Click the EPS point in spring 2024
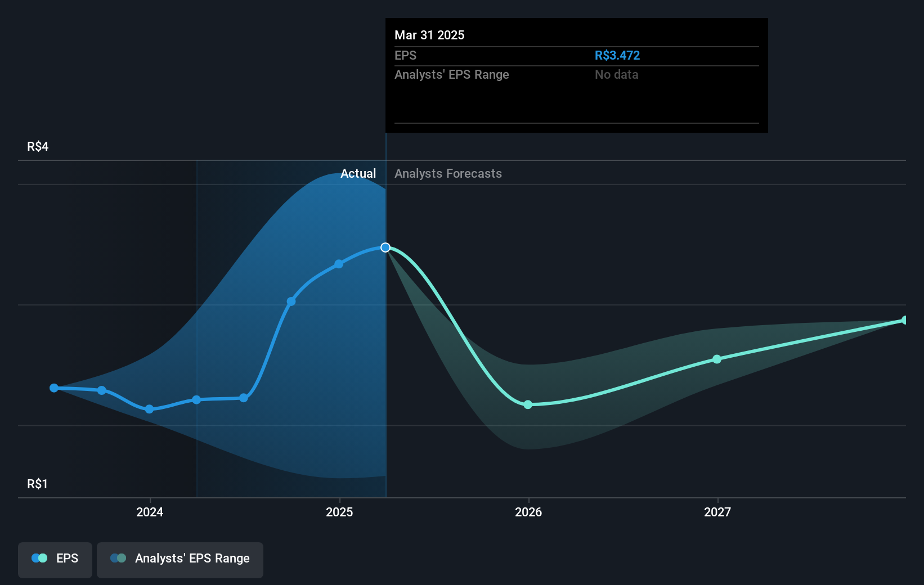Image resolution: width=924 pixels, height=585 pixels. [196, 400]
